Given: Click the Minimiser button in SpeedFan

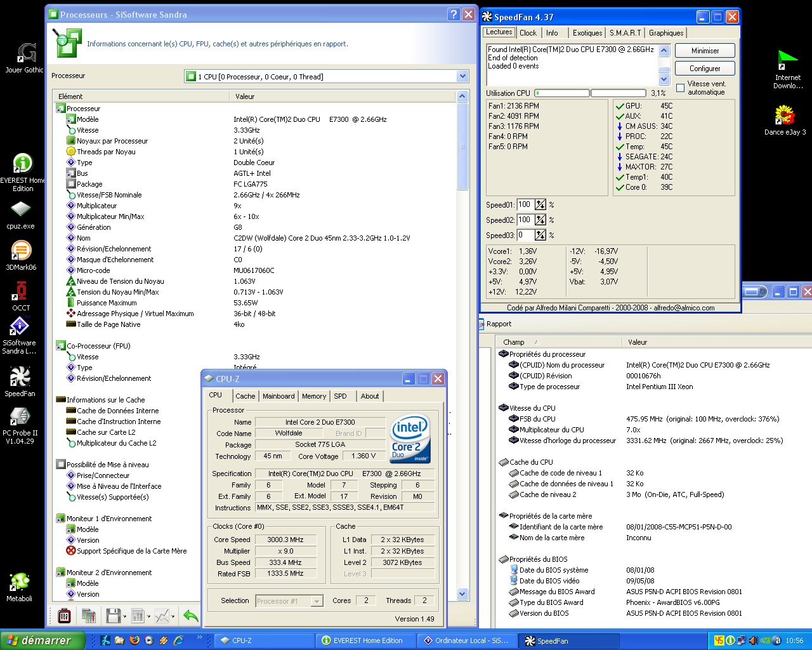Looking at the screenshot, I should click(x=705, y=51).
